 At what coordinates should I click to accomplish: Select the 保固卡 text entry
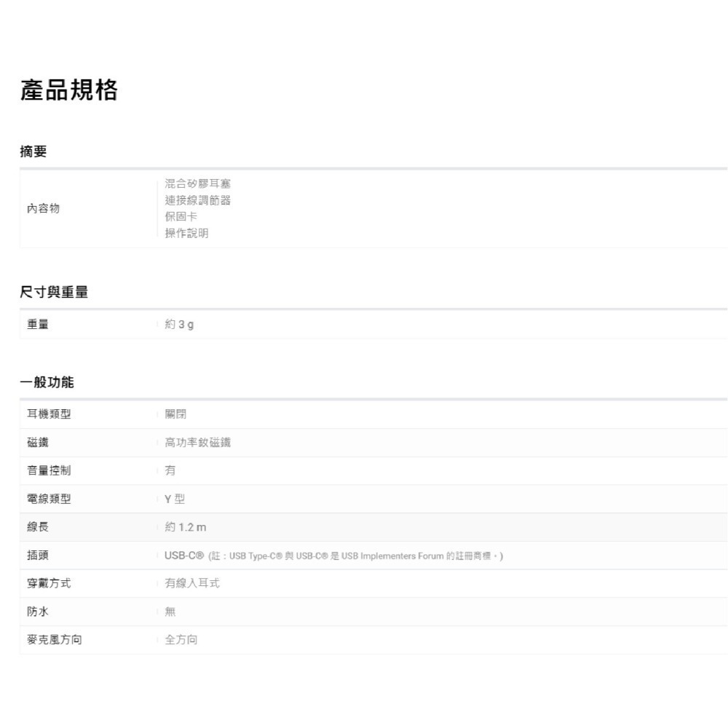pyautogui.click(x=181, y=217)
